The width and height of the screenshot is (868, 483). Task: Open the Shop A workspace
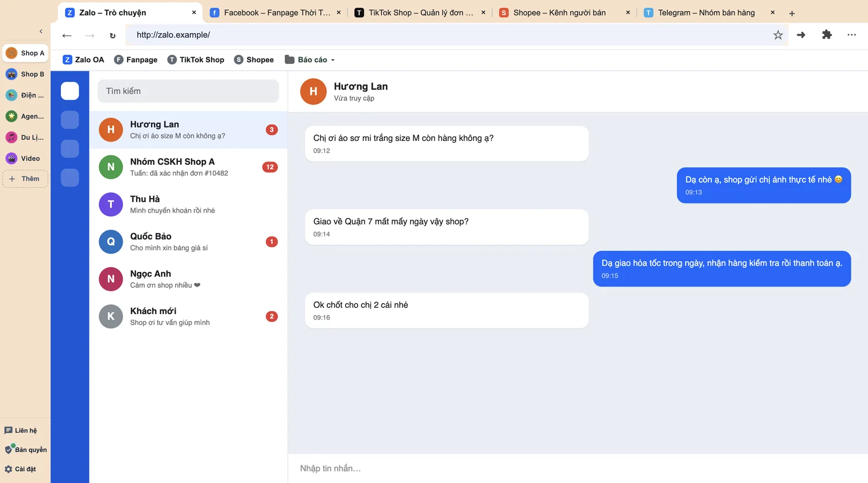click(25, 53)
